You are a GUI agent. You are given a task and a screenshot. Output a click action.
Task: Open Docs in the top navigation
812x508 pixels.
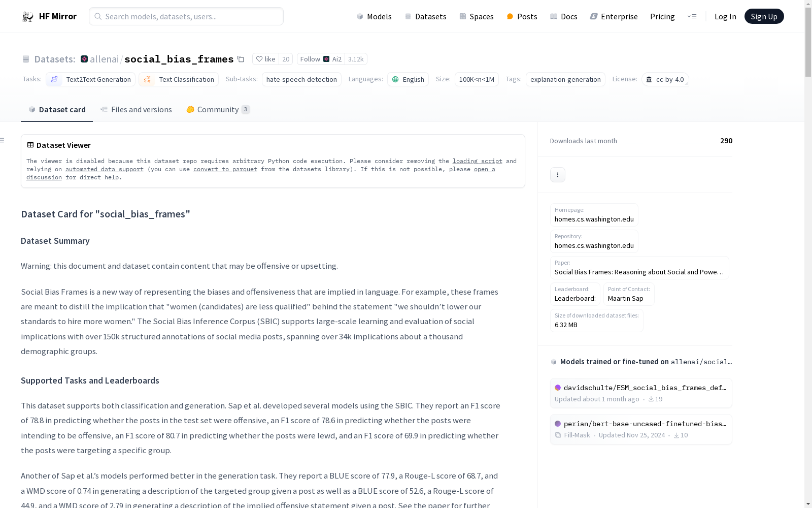point(564,17)
